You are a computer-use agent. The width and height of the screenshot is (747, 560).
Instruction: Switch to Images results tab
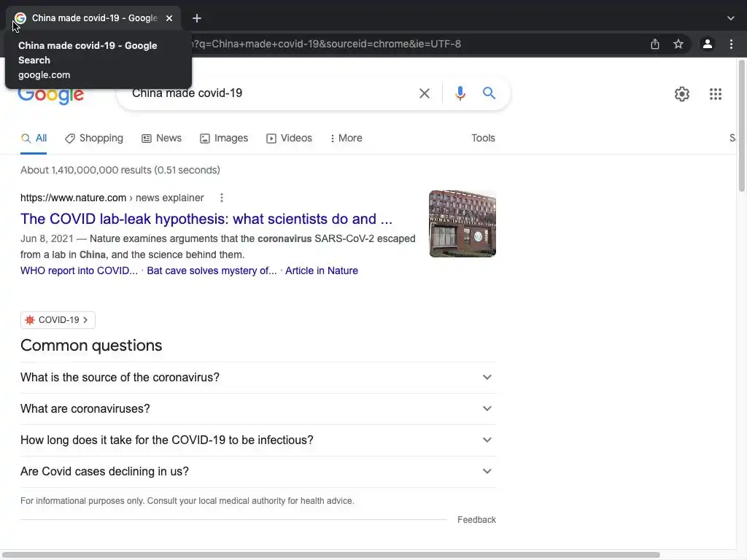point(224,138)
